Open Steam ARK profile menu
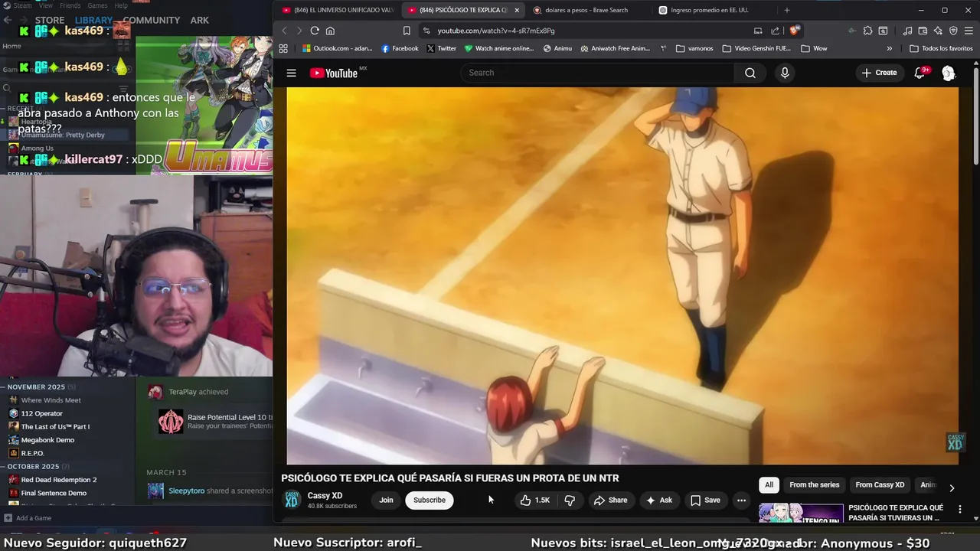 200,20
